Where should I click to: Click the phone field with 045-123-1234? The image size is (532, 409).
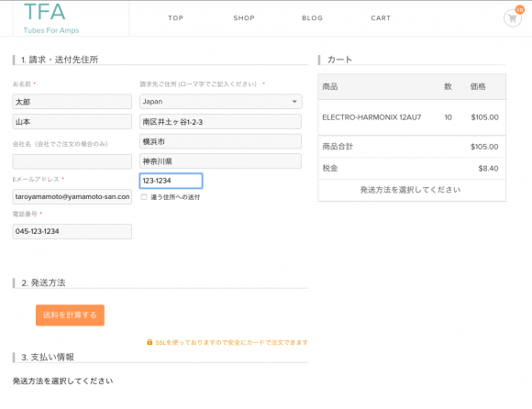click(x=72, y=231)
